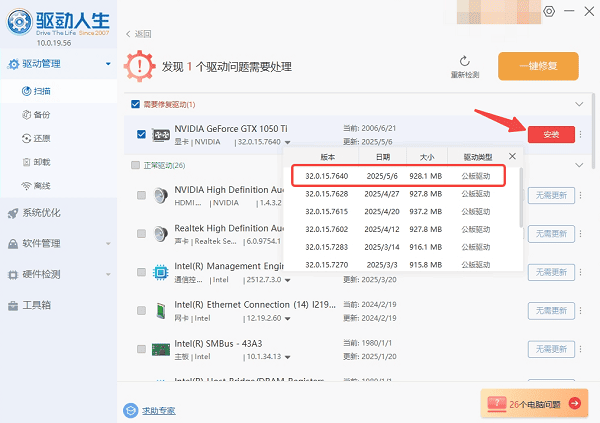
Task: Click 无需更新 button for NVIDIA High Definition Audio
Action: click(551, 195)
